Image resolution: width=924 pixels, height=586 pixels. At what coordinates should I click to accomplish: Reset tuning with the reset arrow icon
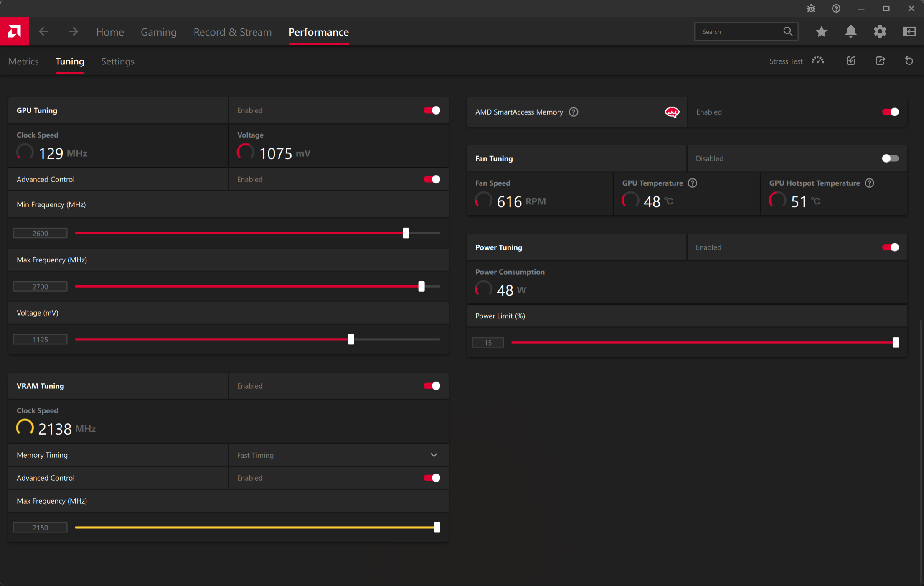point(909,61)
